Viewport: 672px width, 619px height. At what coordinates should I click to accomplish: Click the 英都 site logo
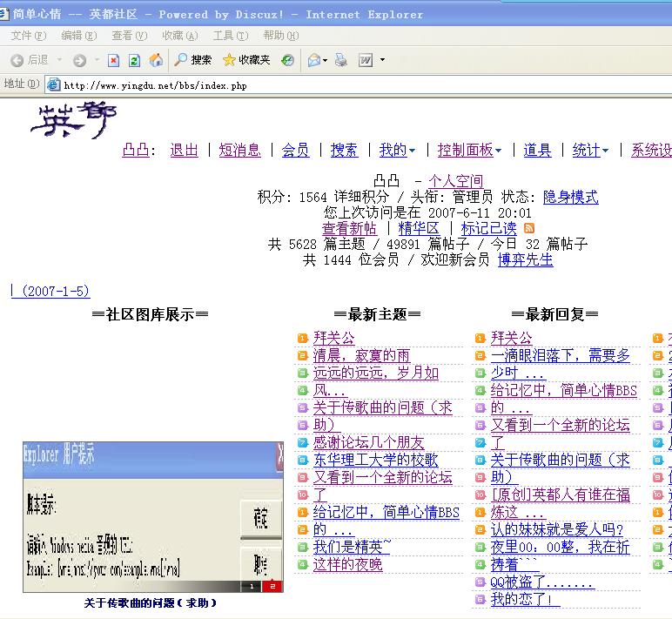point(74,120)
